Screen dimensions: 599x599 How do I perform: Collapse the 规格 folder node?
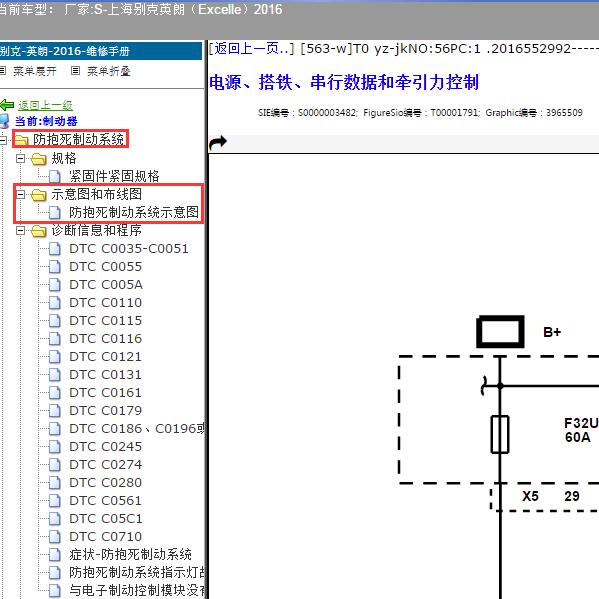[20, 158]
